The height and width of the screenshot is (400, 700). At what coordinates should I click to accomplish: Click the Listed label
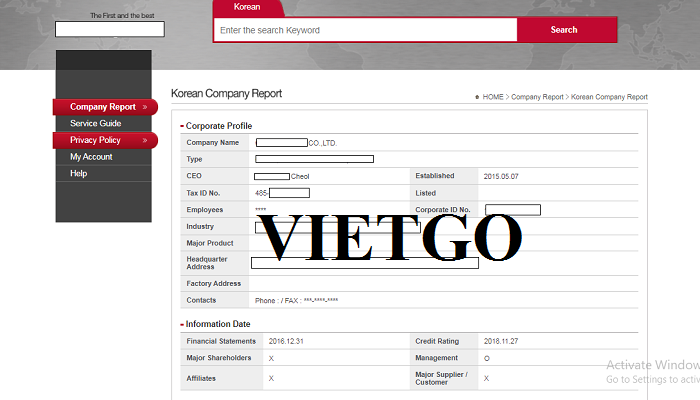click(425, 193)
